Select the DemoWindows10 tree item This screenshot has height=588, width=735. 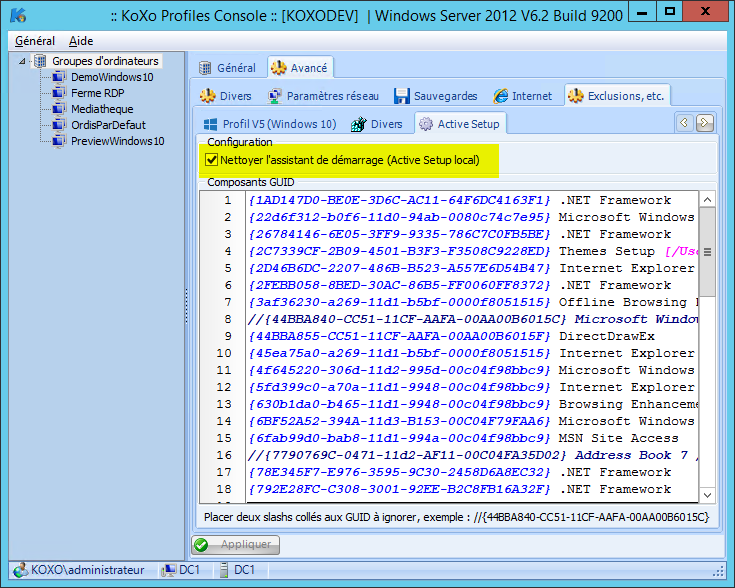pyautogui.click(x=112, y=77)
